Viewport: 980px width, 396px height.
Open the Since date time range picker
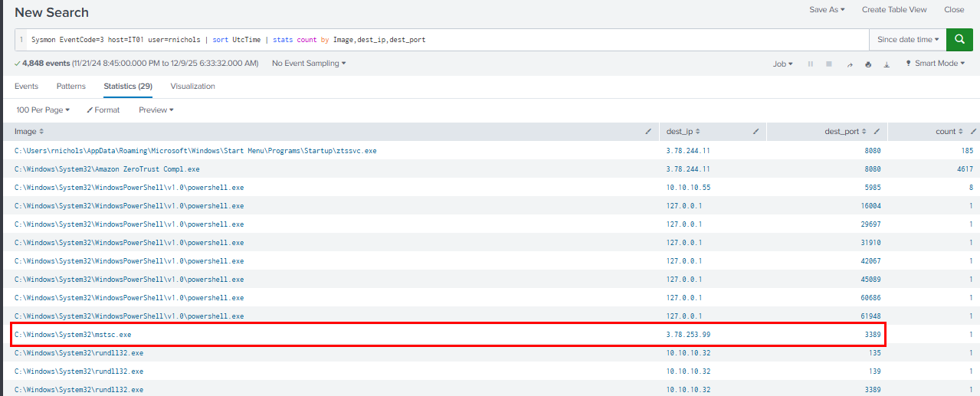coord(908,40)
